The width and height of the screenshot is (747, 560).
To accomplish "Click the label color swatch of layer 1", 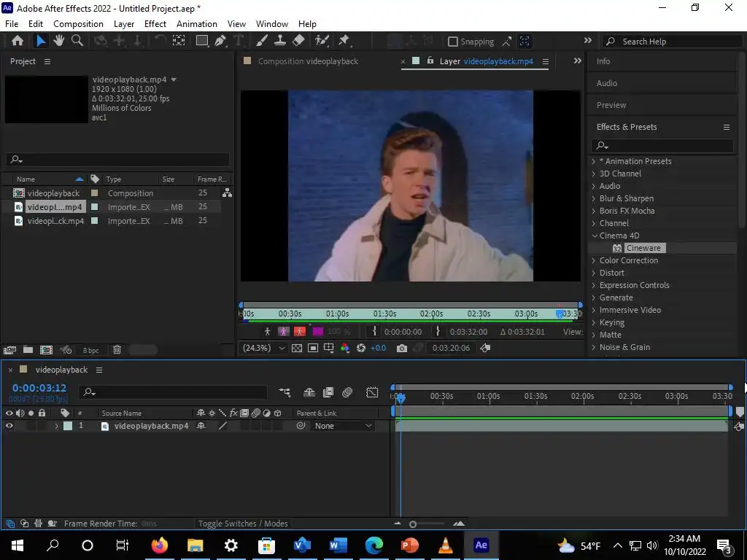I will click(68, 426).
